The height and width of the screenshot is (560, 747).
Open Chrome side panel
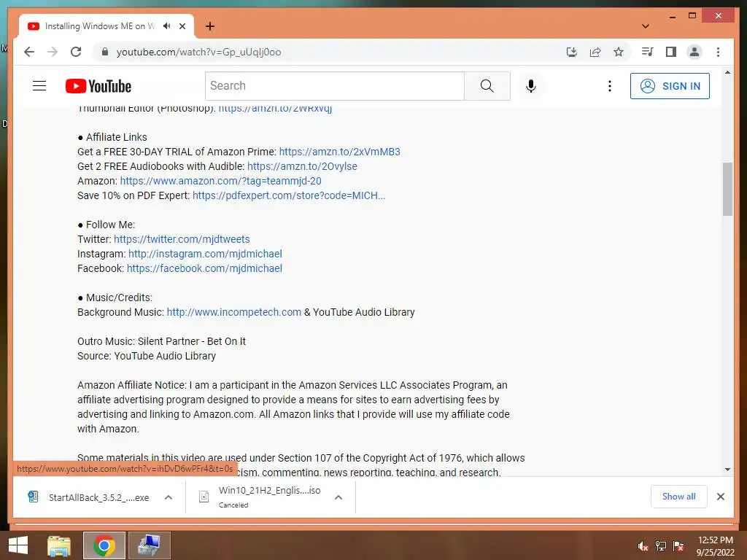(671, 52)
